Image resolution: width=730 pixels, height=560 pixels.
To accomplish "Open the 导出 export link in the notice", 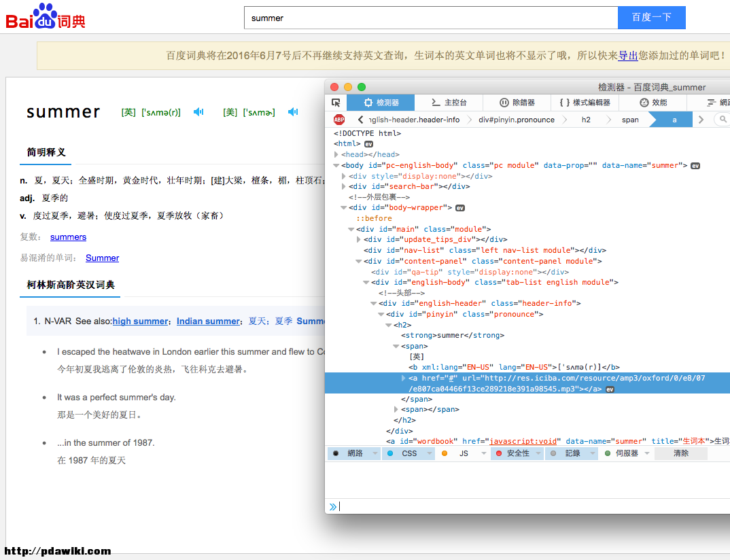I will [x=627, y=56].
